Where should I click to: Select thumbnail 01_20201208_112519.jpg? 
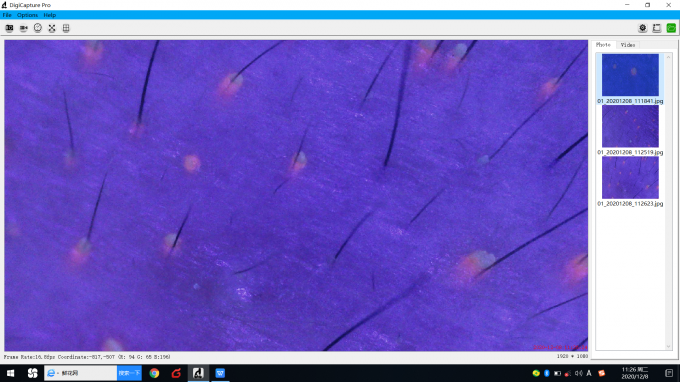(x=630, y=126)
